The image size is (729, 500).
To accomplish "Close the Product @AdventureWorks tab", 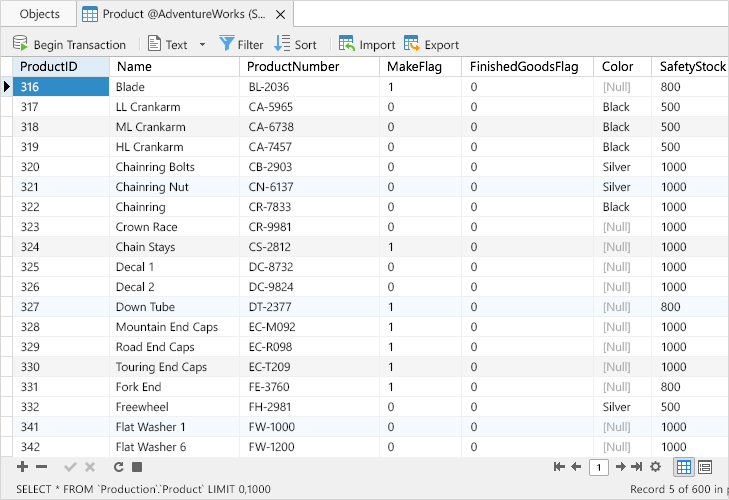I will [x=280, y=15].
